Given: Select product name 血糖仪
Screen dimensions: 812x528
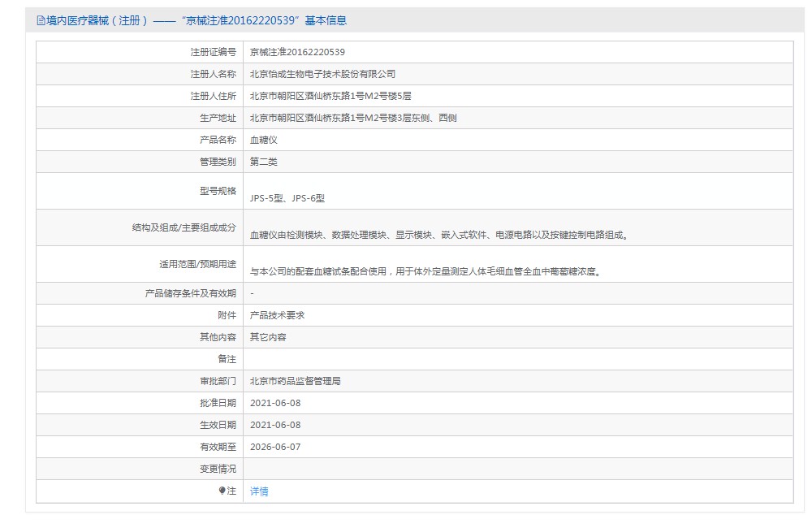Looking at the screenshot, I should [x=264, y=140].
